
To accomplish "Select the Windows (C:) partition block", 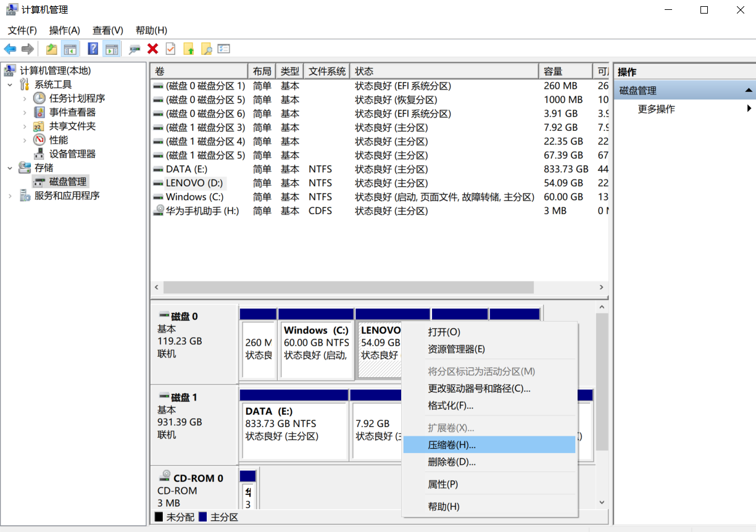I will tap(316, 349).
